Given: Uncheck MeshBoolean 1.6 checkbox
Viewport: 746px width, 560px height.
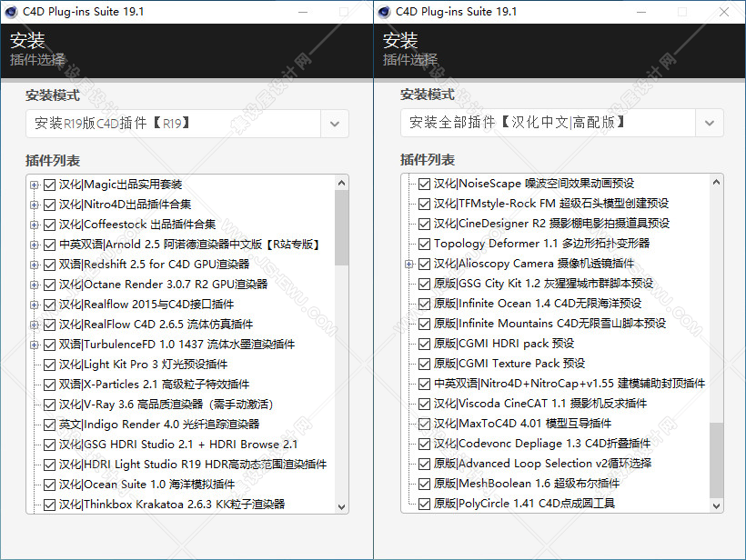Looking at the screenshot, I should tap(424, 484).
